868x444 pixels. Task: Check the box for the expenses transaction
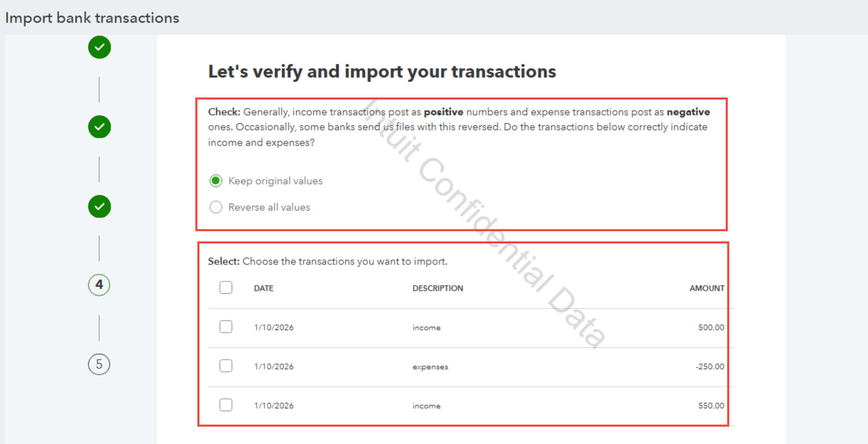pos(226,366)
